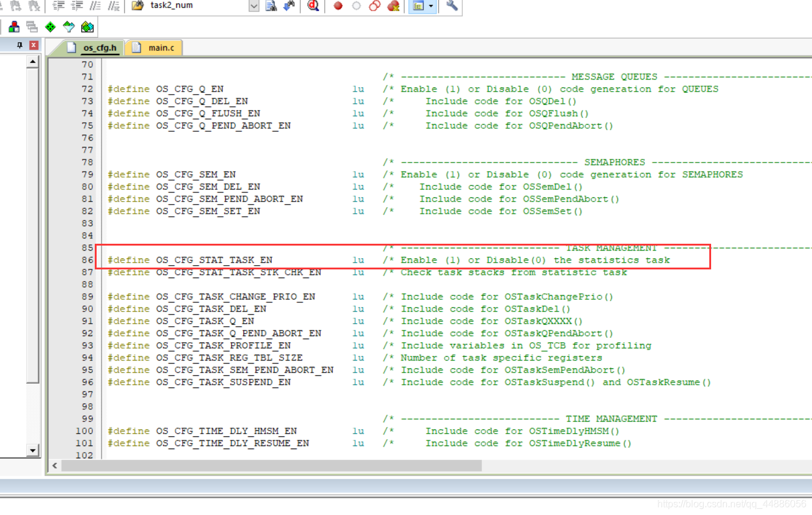812x515 pixels.
Task: Start the debug session with magnifier icon
Action: click(314, 6)
